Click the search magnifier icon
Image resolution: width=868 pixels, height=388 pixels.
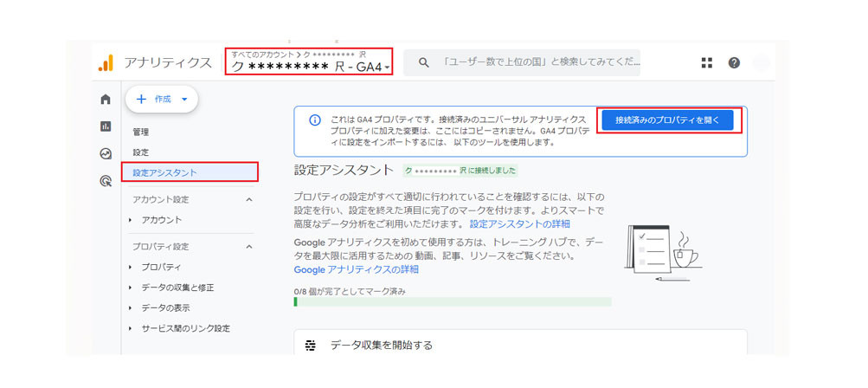tap(423, 62)
